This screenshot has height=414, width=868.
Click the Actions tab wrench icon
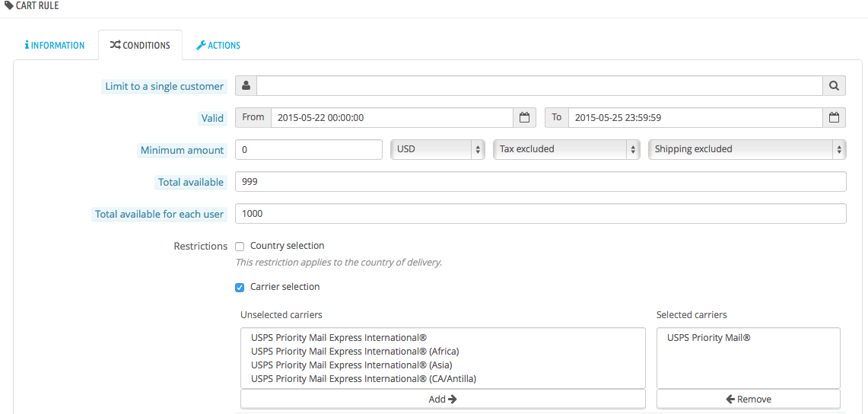[201, 46]
